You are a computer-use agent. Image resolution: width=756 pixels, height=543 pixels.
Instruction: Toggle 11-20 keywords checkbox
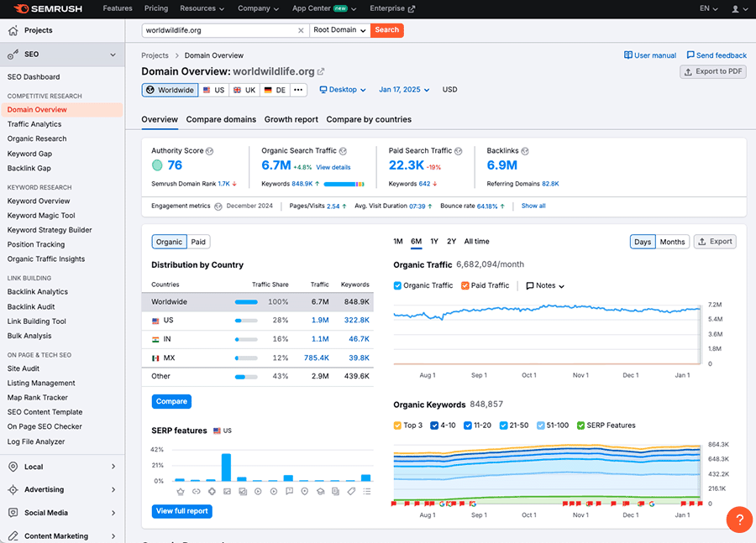click(x=467, y=426)
